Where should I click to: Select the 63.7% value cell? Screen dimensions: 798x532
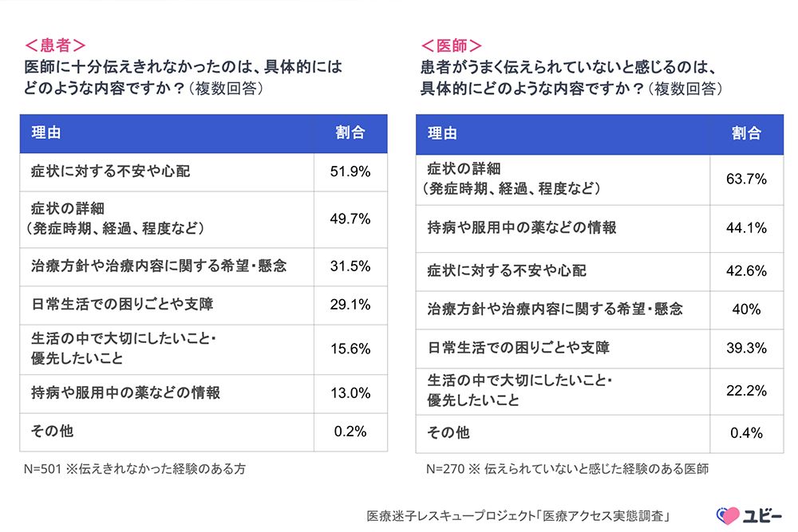click(746, 179)
